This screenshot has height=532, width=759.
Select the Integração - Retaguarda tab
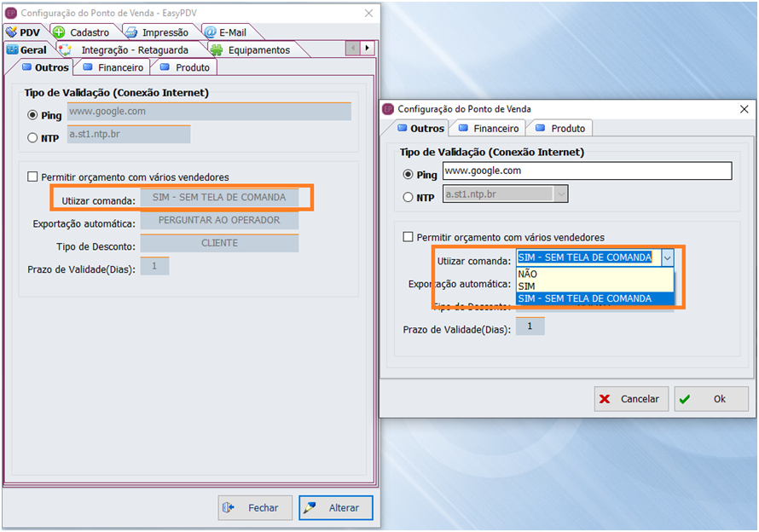coord(126,50)
